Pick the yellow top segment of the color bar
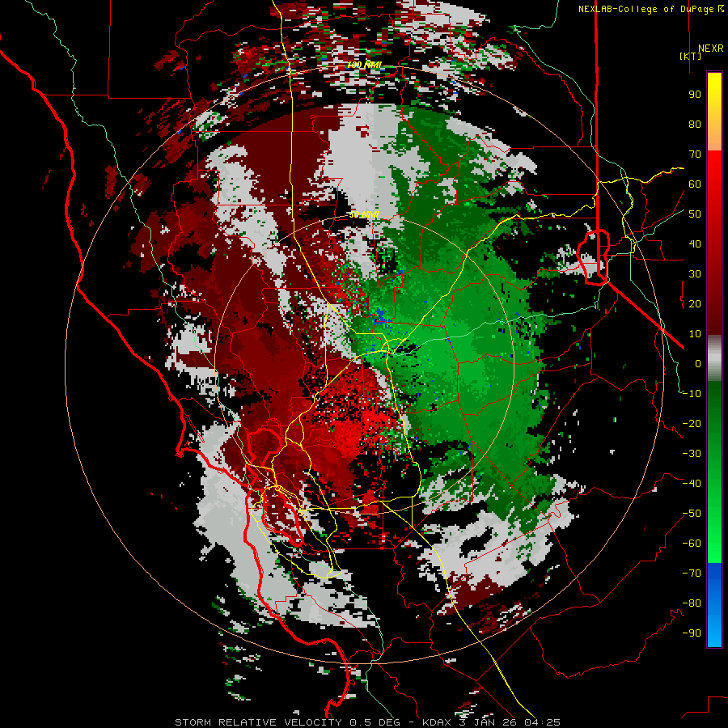Viewport: 728px width, 728px height. pyautogui.click(x=714, y=111)
